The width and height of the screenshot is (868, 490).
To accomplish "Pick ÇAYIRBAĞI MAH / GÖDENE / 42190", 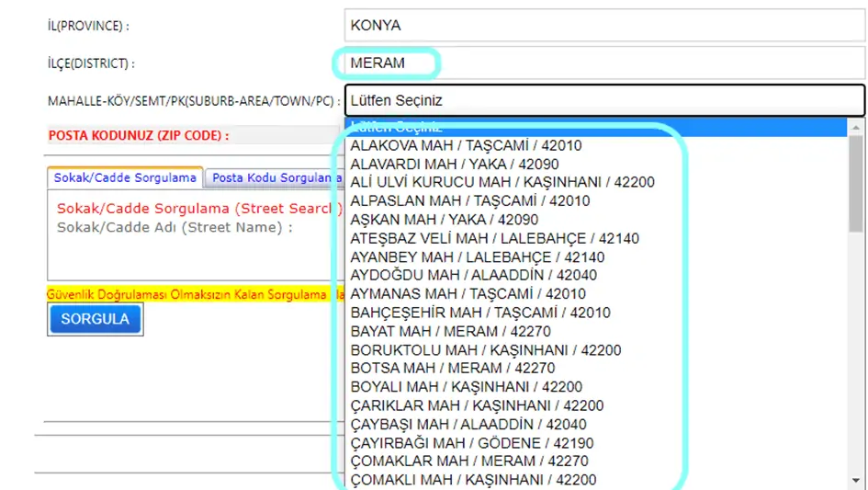I will tap(472, 442).
